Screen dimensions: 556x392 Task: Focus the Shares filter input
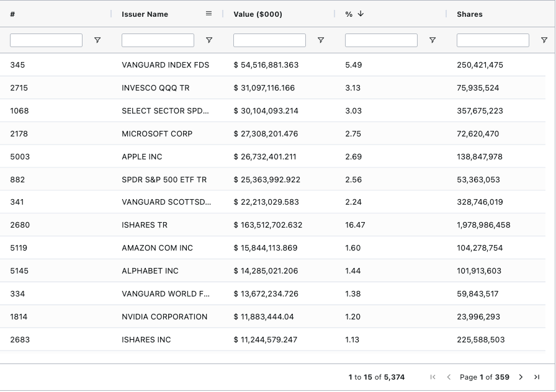point(493,40)
